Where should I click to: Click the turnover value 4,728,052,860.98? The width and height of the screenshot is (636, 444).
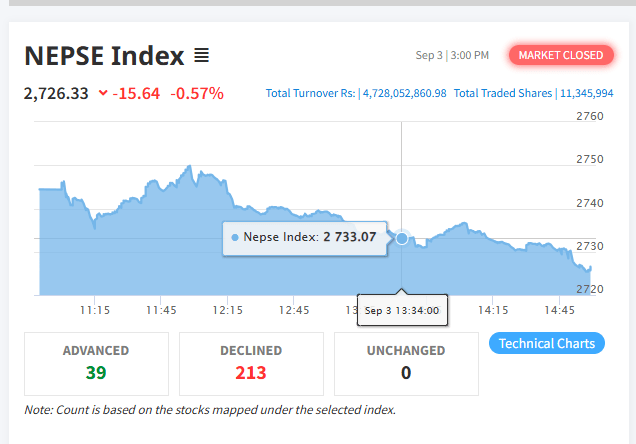pyautogui.click(x=404, y=93)
